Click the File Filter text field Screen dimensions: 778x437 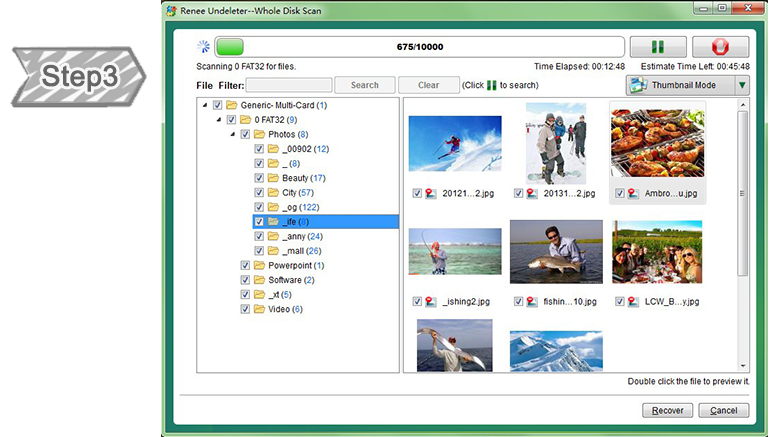pyautogui.click(x=289, y=85)
